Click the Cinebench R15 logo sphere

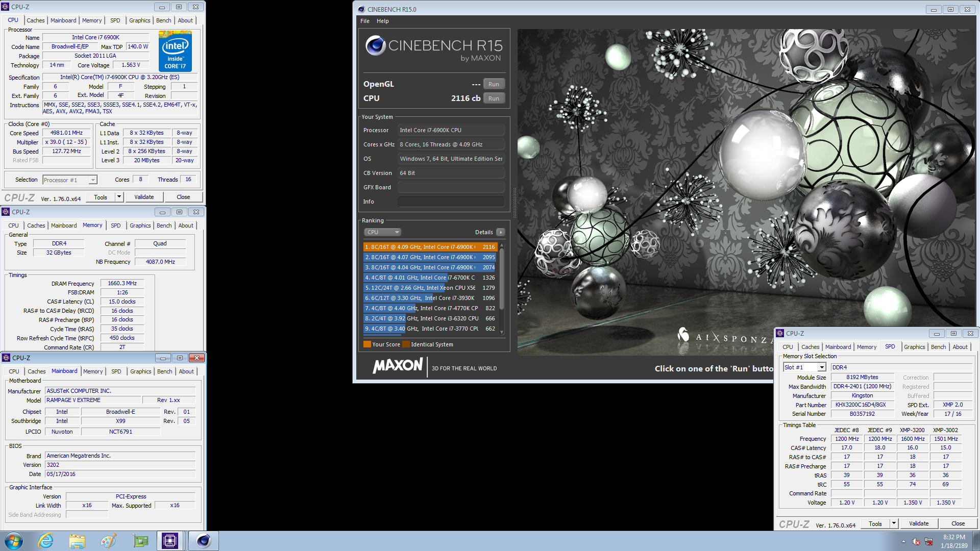(x=375, y=45)
